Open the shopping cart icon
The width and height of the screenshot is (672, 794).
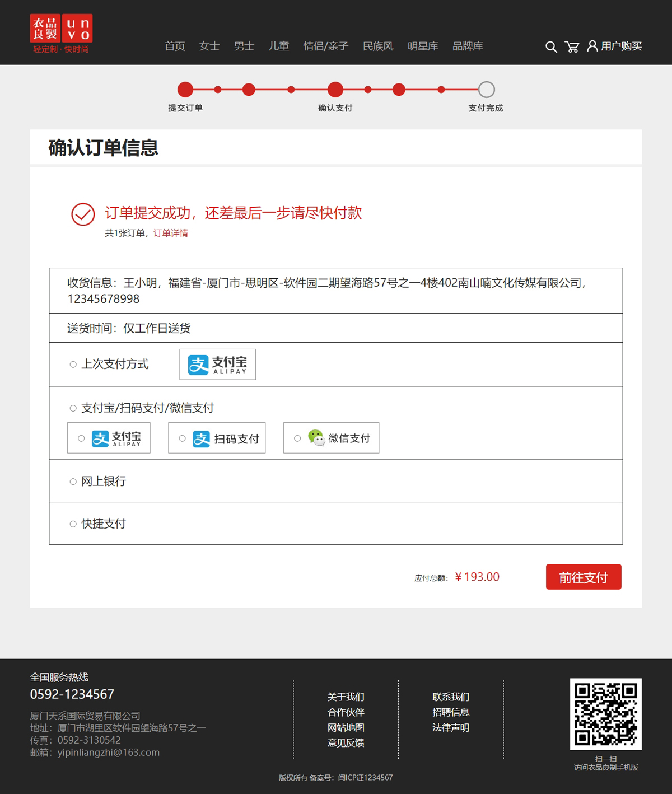(x=572, y=47)
